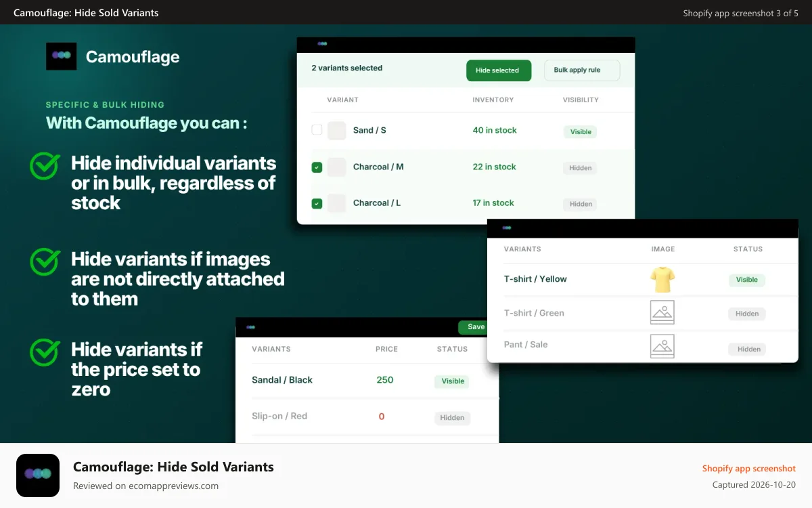This screenshot has height=508, width=812.
Task: Click the logo dots in the image window header
Action: click(x=507, y=228)
